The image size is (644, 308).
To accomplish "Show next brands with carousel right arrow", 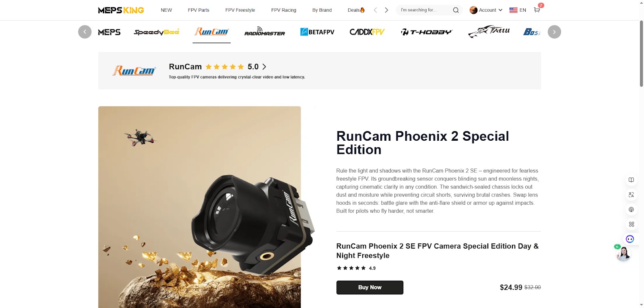I will coord(554,32).
